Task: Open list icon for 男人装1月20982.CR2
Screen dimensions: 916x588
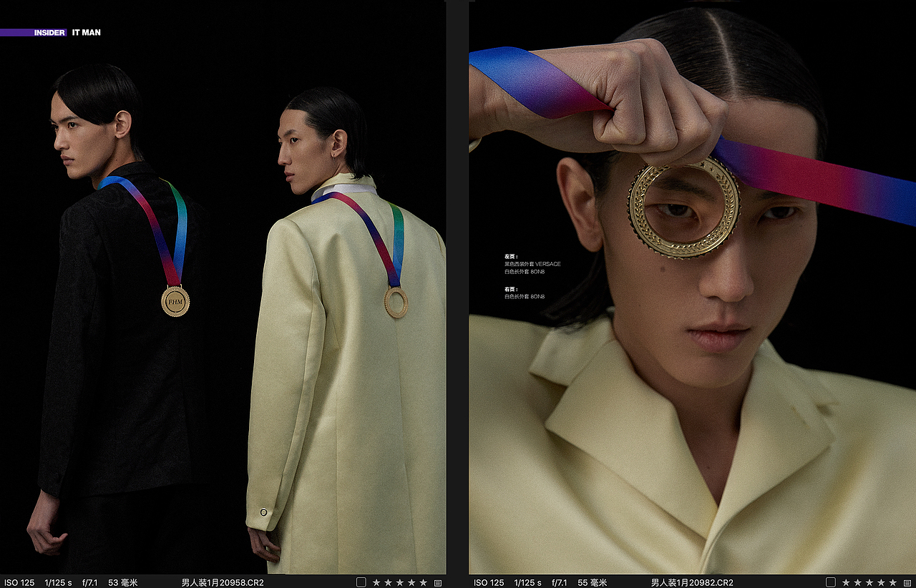Action: [x=907, y=583]
